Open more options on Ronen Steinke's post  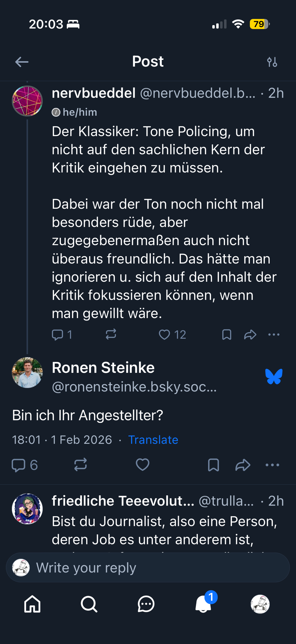pos(272,465)
